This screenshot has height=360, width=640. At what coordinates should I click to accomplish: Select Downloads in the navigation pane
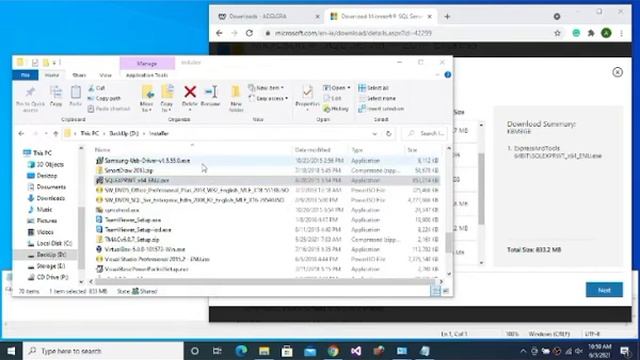50,198
